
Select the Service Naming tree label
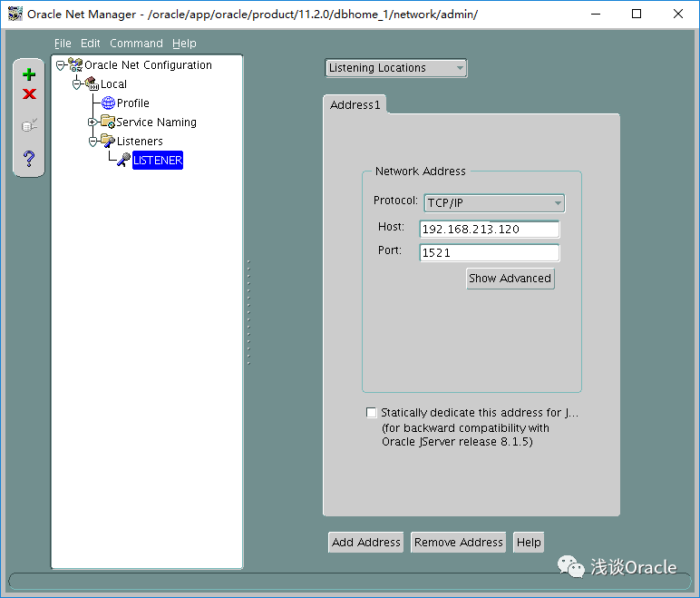click(x=156, y=122)
